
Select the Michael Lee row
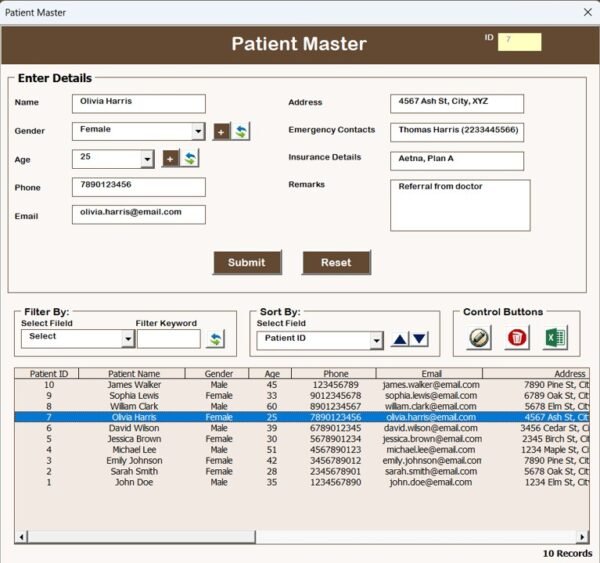(x=302, y=450)
